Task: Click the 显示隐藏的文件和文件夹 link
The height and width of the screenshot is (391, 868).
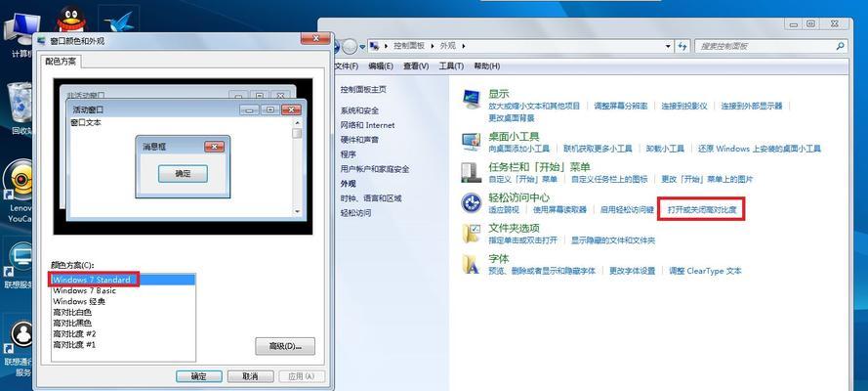Action: (x=613, y=240)
